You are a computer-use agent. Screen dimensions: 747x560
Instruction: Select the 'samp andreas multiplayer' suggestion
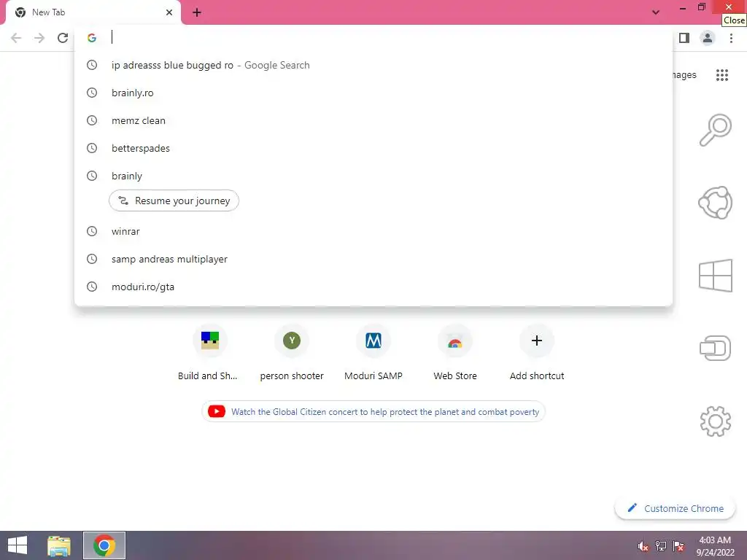click(373, 259)
